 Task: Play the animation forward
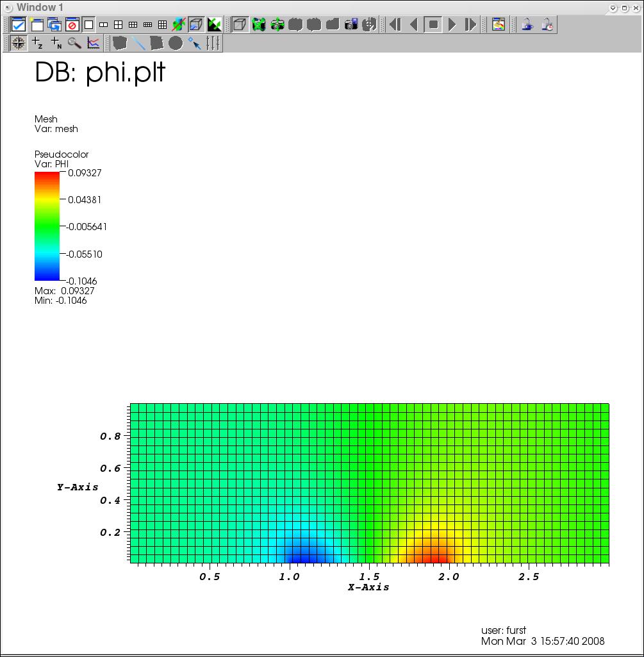click(452, 25)
